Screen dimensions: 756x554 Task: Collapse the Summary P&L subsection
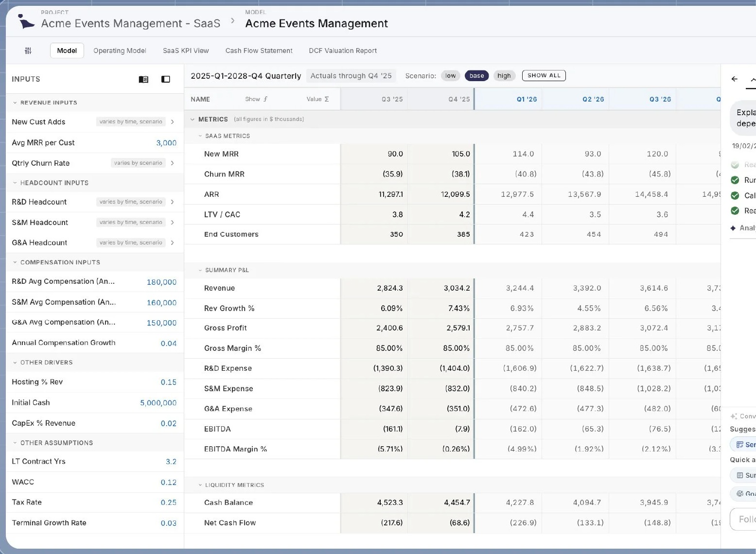tap(200, 270)
